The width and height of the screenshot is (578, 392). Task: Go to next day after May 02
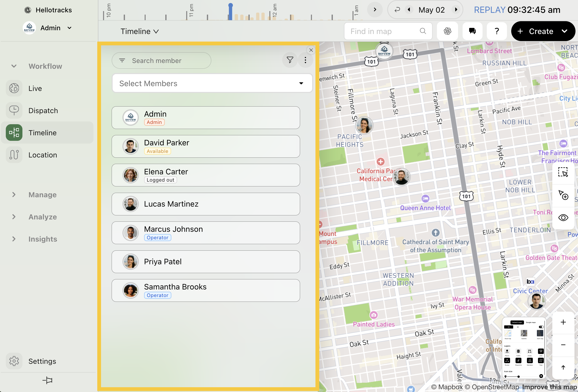tap(456, 10)
